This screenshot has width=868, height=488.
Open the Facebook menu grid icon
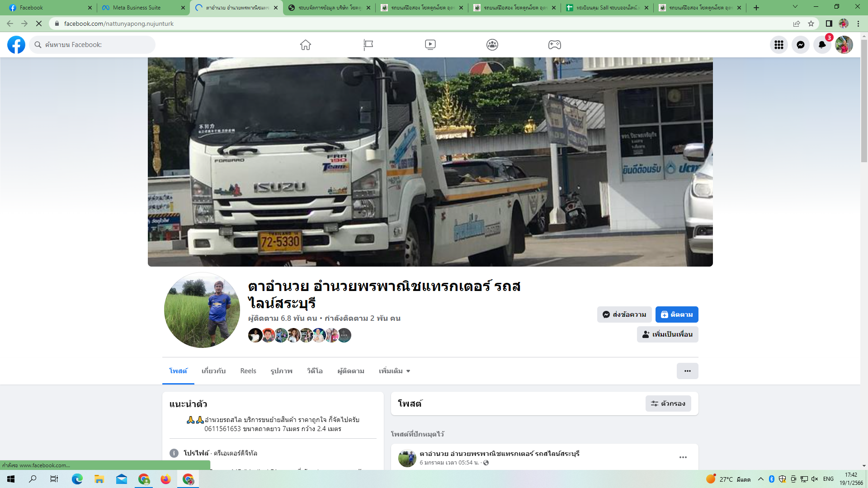point(779,45)
